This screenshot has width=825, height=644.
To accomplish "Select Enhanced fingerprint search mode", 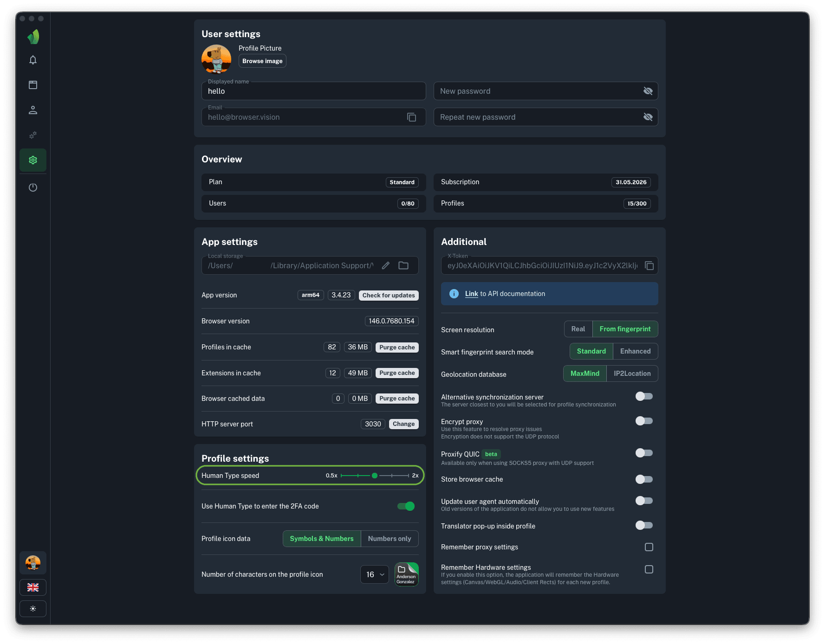I will click(x=635, y=351).
